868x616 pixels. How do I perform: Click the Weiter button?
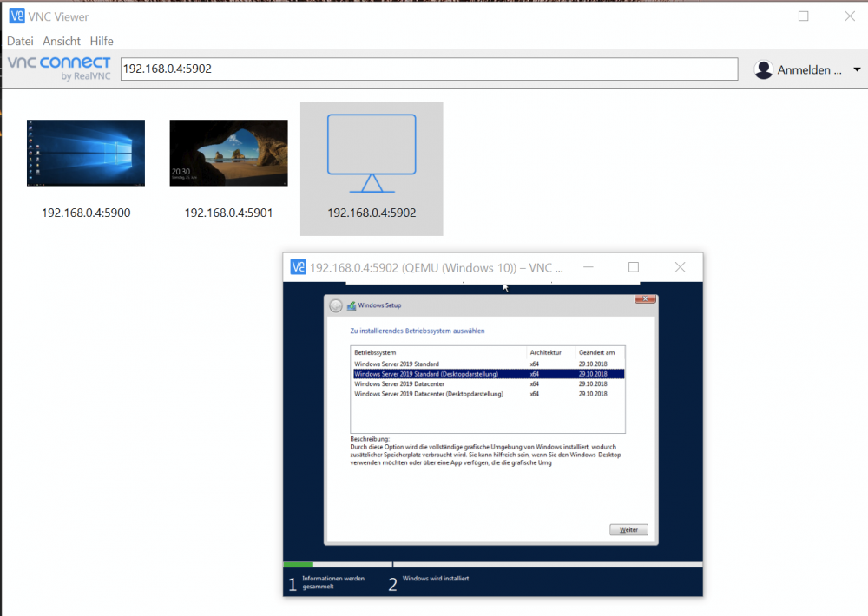pos(628,529)
